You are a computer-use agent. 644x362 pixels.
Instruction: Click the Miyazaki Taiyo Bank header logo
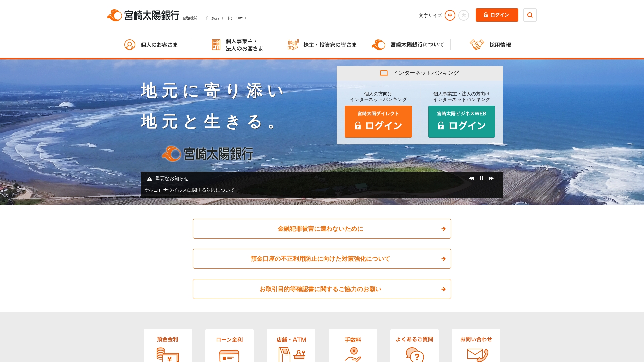coord(143,15)
